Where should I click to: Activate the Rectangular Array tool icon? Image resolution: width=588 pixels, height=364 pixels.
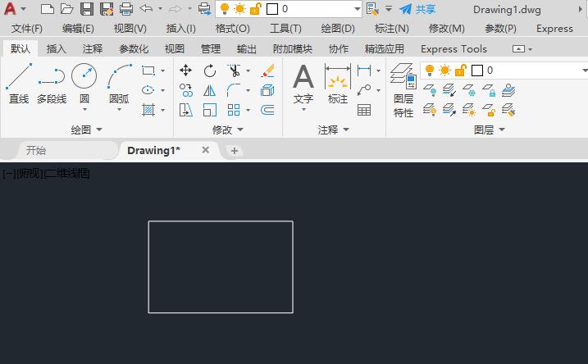click(x=234, y=110)
